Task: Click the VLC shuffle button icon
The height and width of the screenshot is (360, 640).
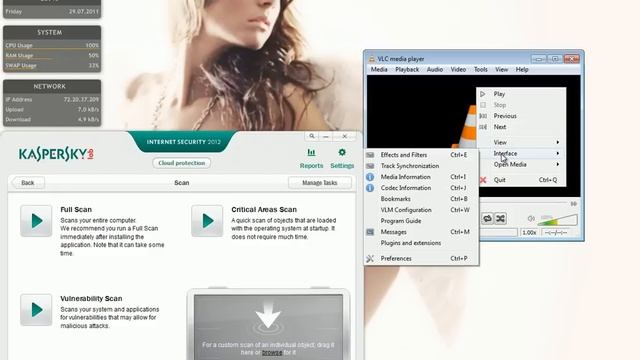Action: [500, 218]
